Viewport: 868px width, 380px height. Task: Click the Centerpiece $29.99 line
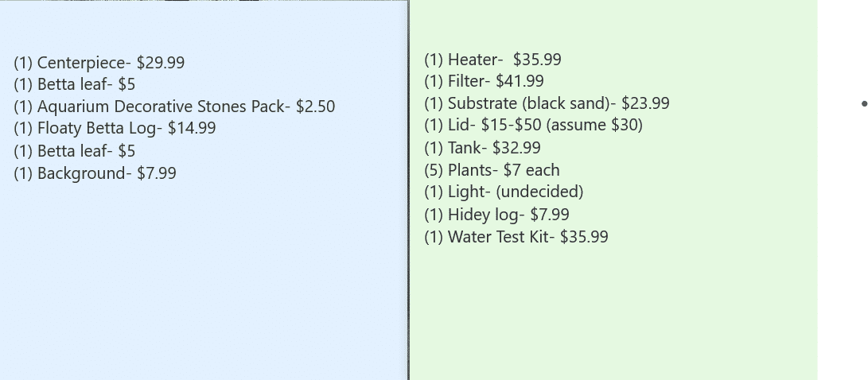tap(99, 63)
